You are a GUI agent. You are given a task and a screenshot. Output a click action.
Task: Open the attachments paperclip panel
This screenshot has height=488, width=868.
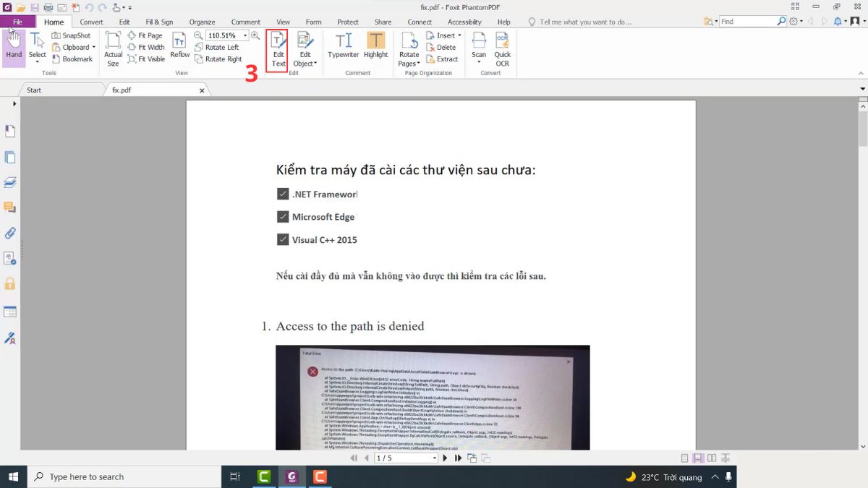[10, 233]
